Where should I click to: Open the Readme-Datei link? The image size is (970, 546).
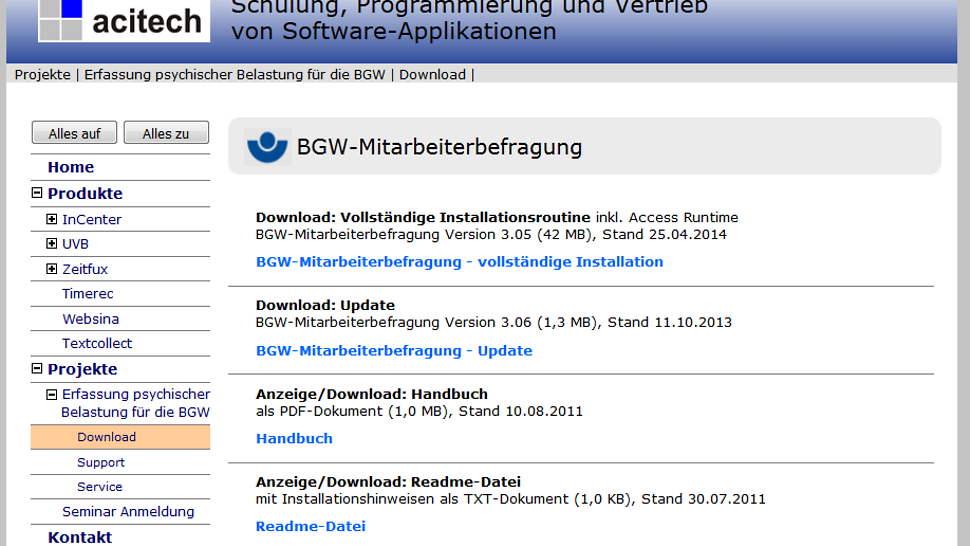tap(310, 527)
